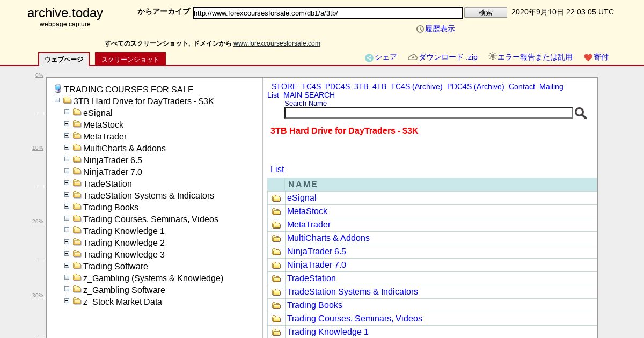The image size is (644, 338).
Task: Collapse the 3TB Hard Drive for DayTraders node
Action: click(x=57, y=100)
